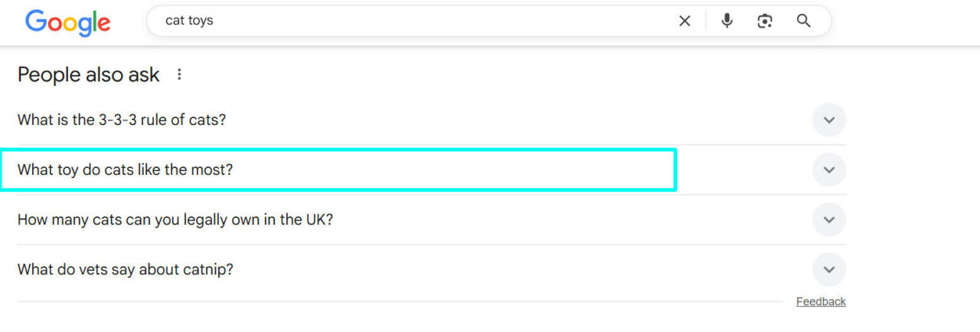Open question "What toy do cats like the most?"

[125, 169]
